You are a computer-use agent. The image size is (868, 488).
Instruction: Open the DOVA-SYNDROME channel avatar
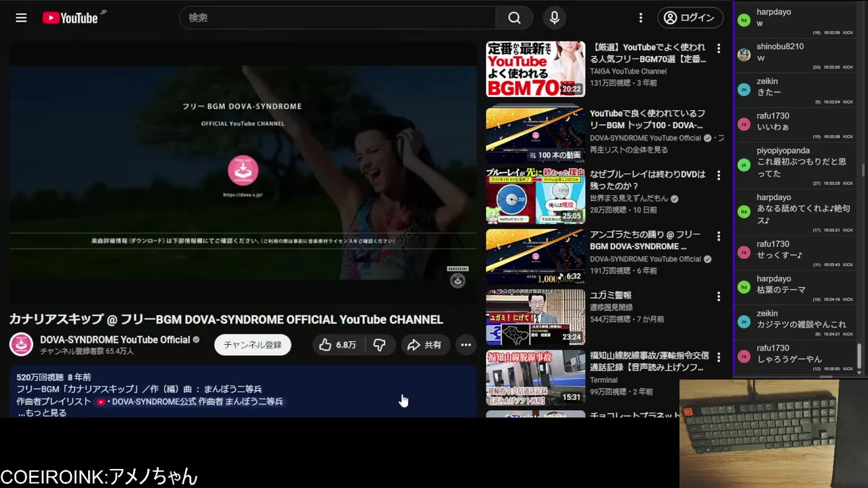pos(21,344)
